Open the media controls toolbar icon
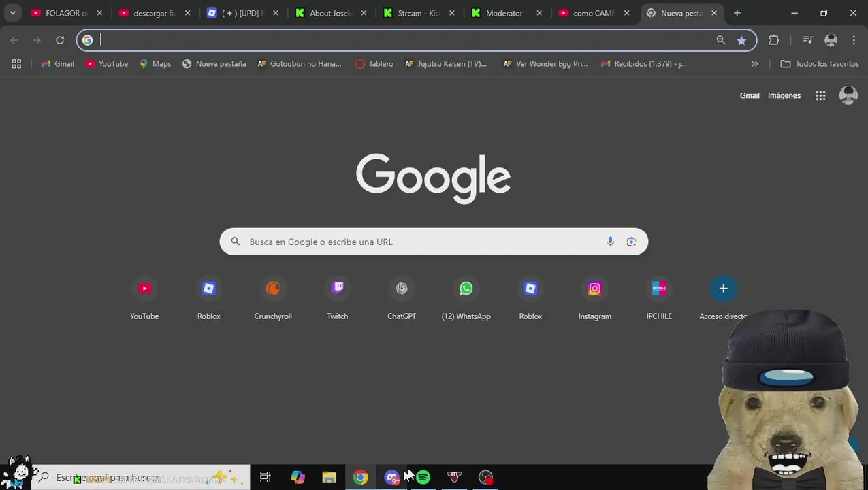868x490 pixels. coord(808,40)
